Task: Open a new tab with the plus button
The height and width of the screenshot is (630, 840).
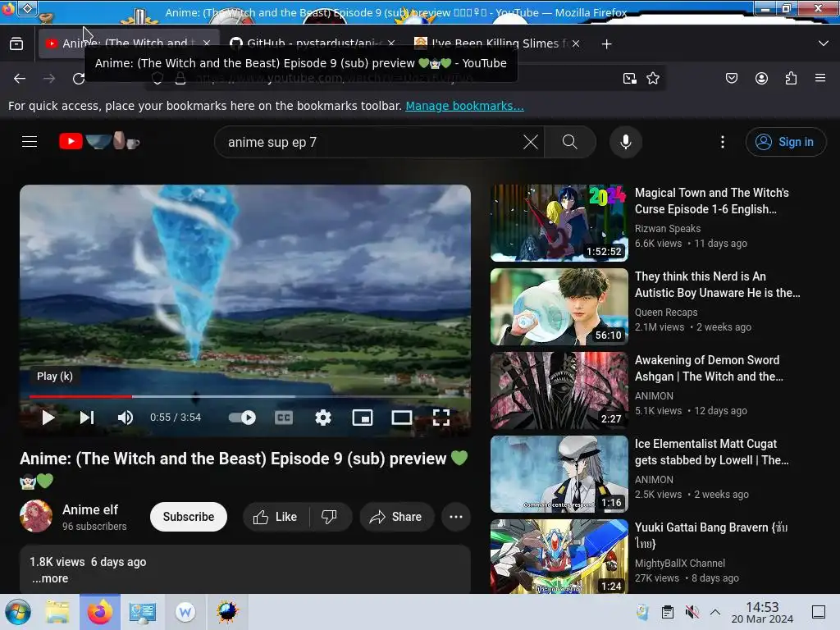Action: click(x=606, y=44)
